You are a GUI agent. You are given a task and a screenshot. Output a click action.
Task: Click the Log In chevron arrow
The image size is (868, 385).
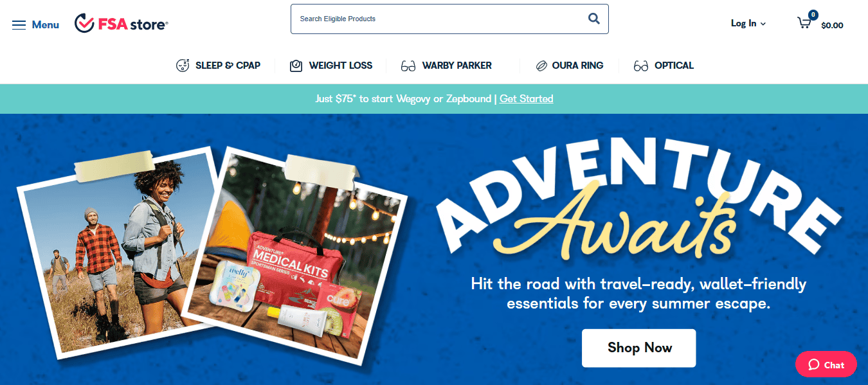point(763,24)
